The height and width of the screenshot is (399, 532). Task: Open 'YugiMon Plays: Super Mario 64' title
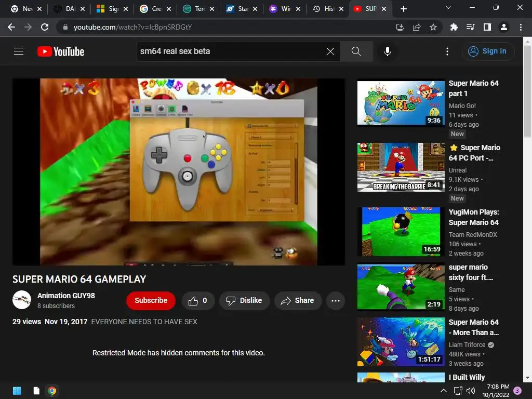click(x=474, y=217)
